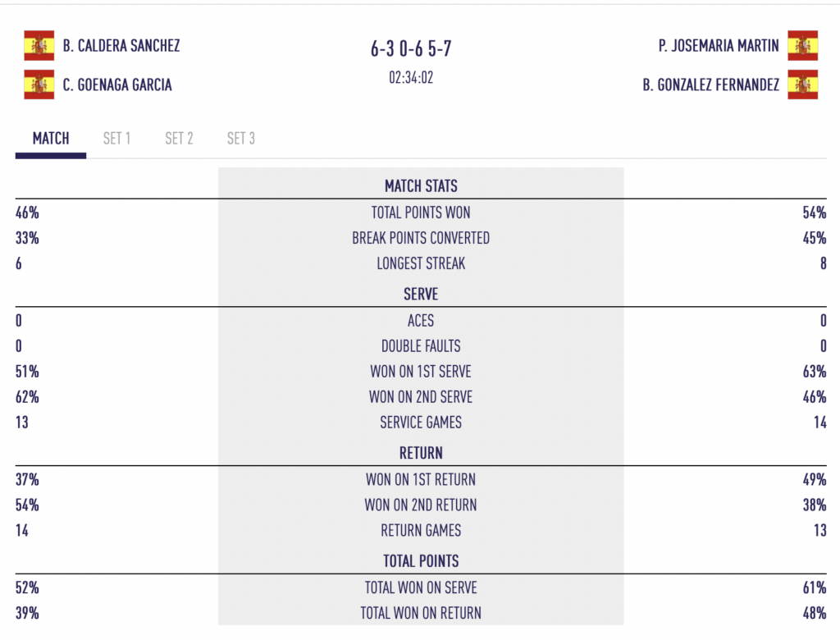The image size is (840, 640).
Task: Click the MATCH STATS section header
Action: tap(421, 186)
